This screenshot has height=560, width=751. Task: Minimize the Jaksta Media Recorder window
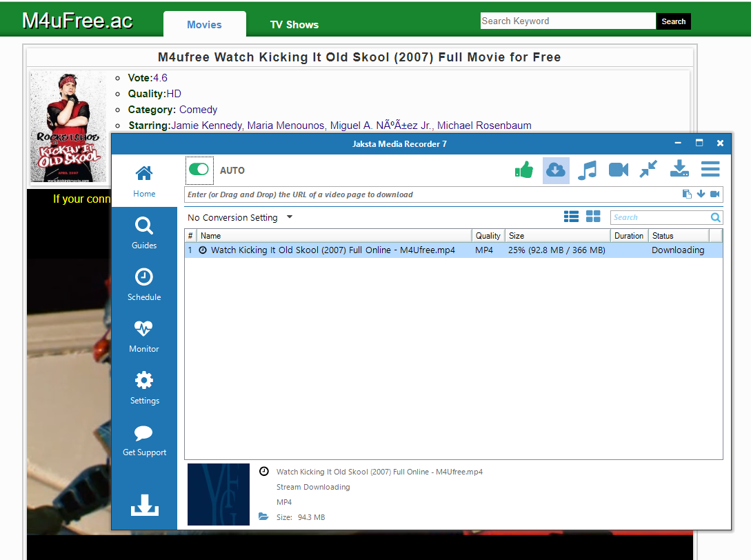[x=678, y=143]
